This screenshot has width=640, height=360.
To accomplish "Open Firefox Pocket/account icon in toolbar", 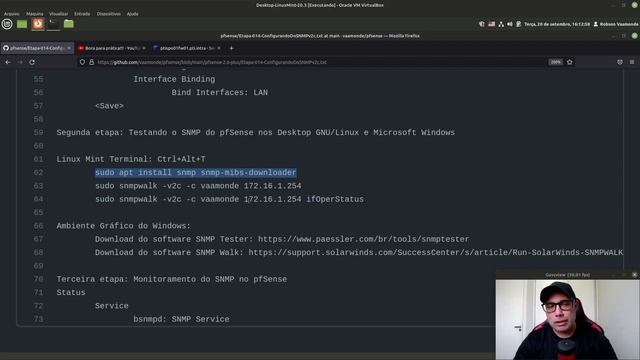I will point(620,62).
